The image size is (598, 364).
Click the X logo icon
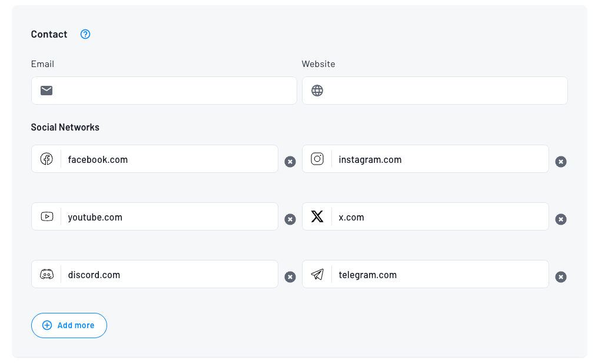317,216
